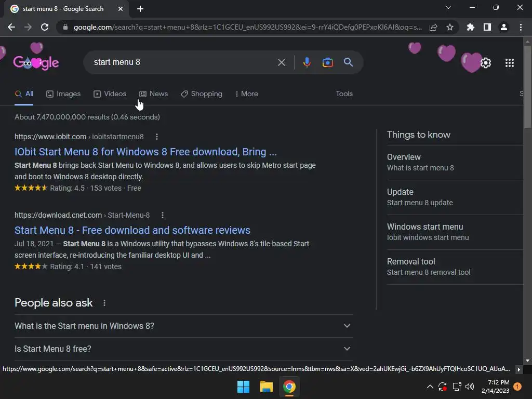This screenshot has height=399, width=532.
Task: Open the CNET Start Menu 8 download link
Action: point(132,230)
